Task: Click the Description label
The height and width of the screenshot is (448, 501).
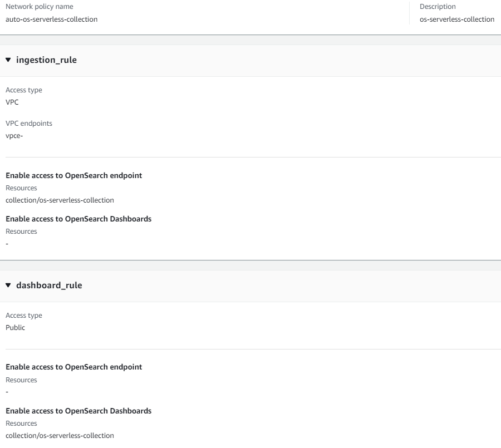Action: click(438, 7)
